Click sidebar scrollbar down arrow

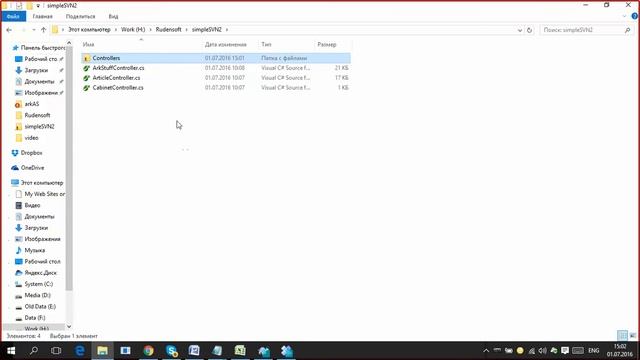point(69,326)
